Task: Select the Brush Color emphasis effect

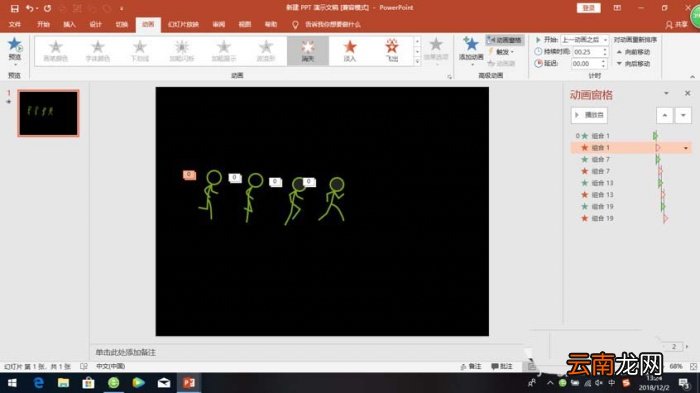Action: point(55,51)
